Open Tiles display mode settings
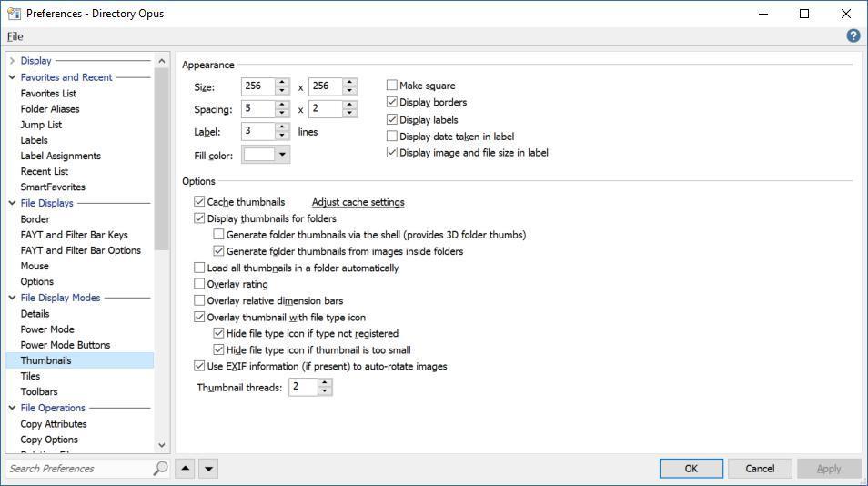Viewport: 868px width, 486px height. [30, 376]
